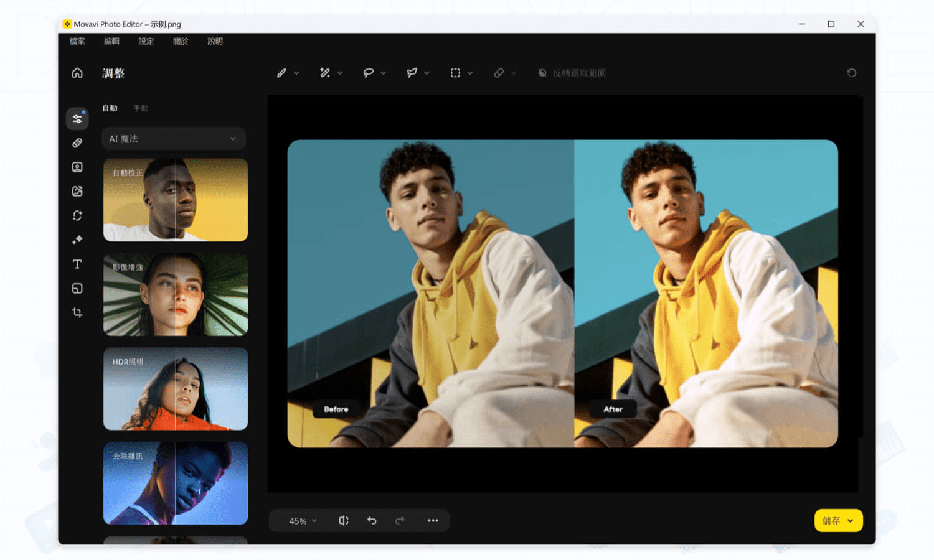Open the 設定 menu
Image resolution: width=934 pixels, height=560 pixels.
[146, 41]
